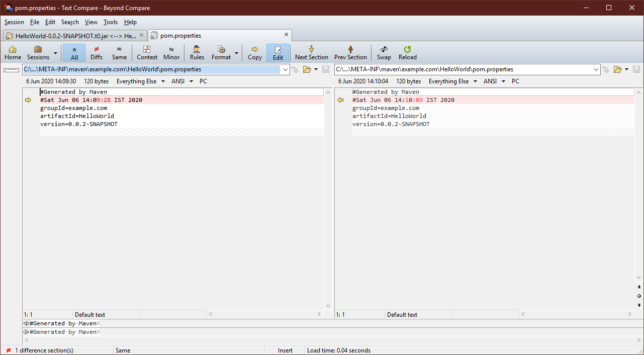Click the 1 difference section(s) status
Viewport: 644px width, 355px height.
44,350
